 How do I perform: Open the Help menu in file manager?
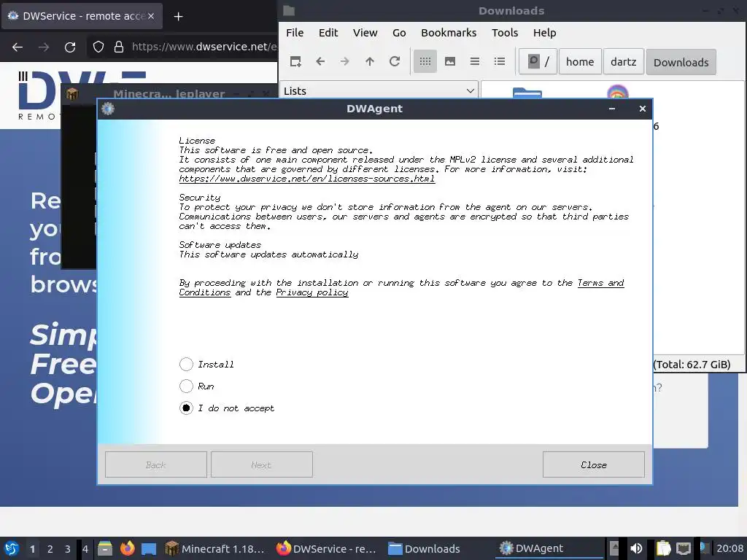pyautogui.click(x=544, y=33)
